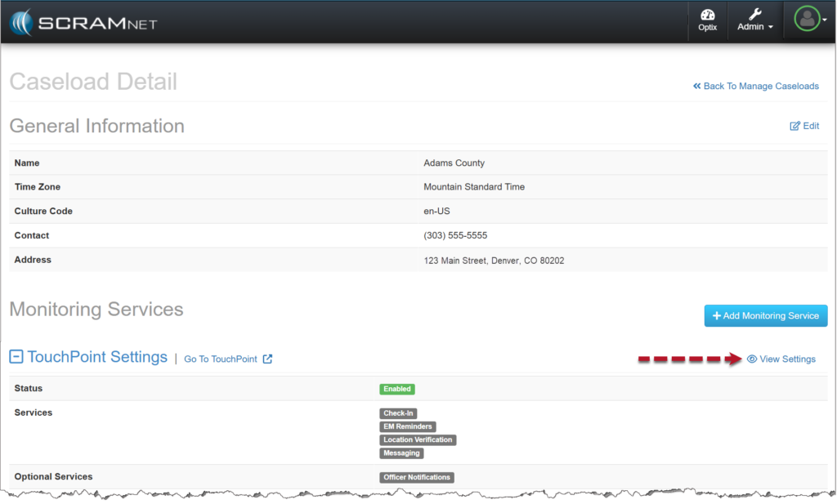The width and height of the screenshot is (837, 504).
Task: Expand the Admin dropdown menu
Action: 755,26
